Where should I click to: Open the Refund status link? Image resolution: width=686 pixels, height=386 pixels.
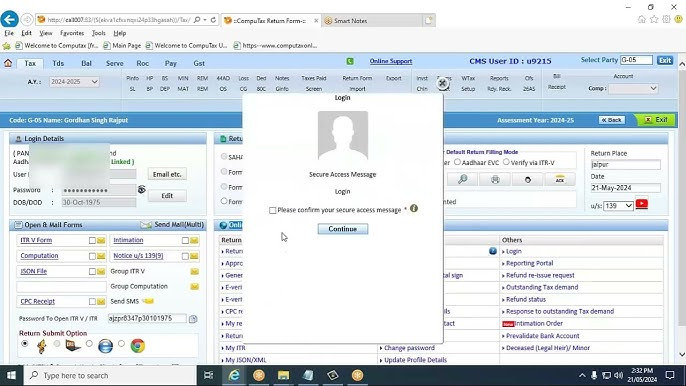526,299
